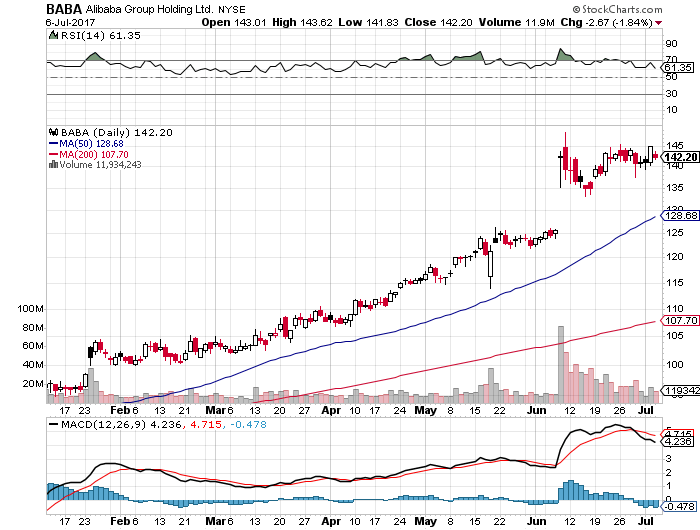This screenshot has width=700, height=530.
Task: Click the 145 price axis label
Action: pos(675,146)
